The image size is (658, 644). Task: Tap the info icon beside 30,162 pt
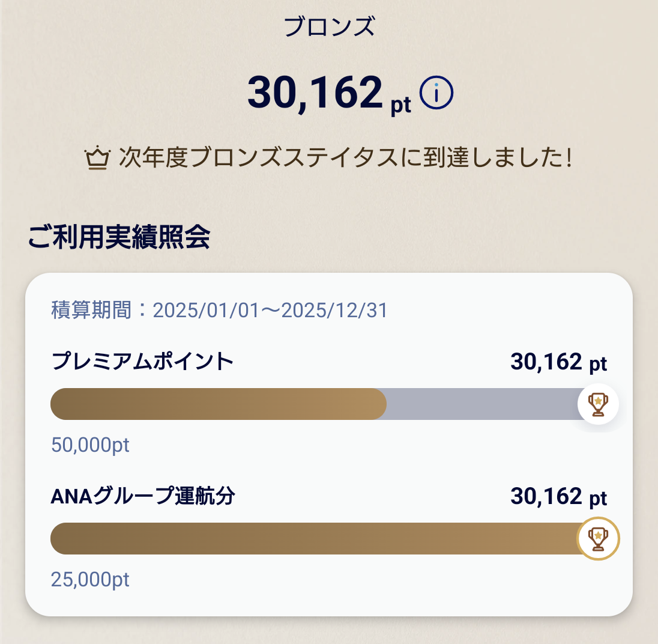[x=436, y=93]
